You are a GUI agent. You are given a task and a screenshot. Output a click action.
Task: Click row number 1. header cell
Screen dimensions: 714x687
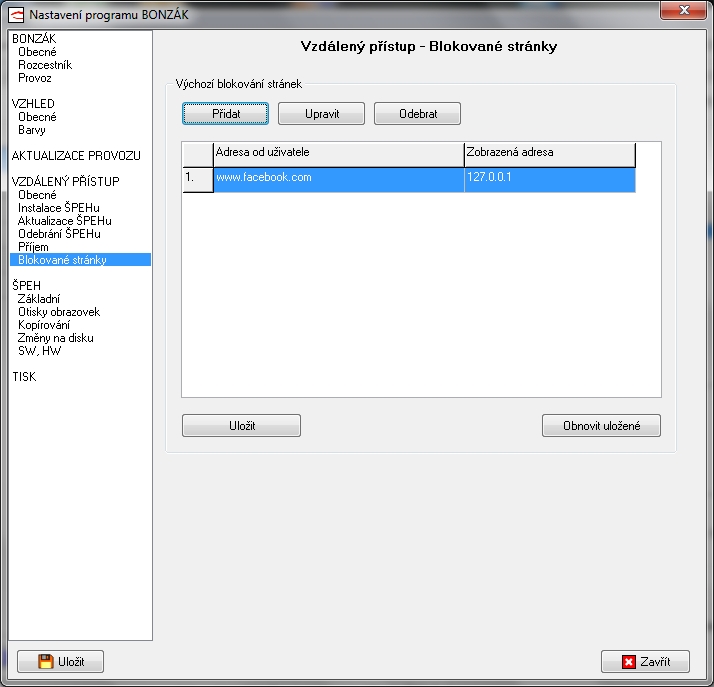[x=198, y=180]
